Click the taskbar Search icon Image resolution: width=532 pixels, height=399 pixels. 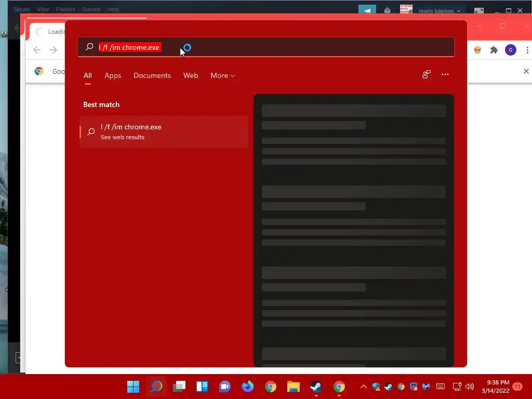[156, 387]
